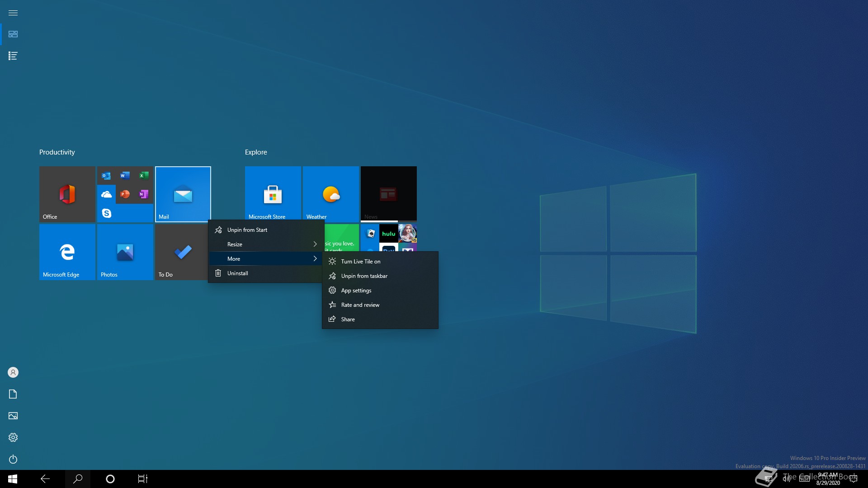Open App settings from submenu

pos(380,291)
